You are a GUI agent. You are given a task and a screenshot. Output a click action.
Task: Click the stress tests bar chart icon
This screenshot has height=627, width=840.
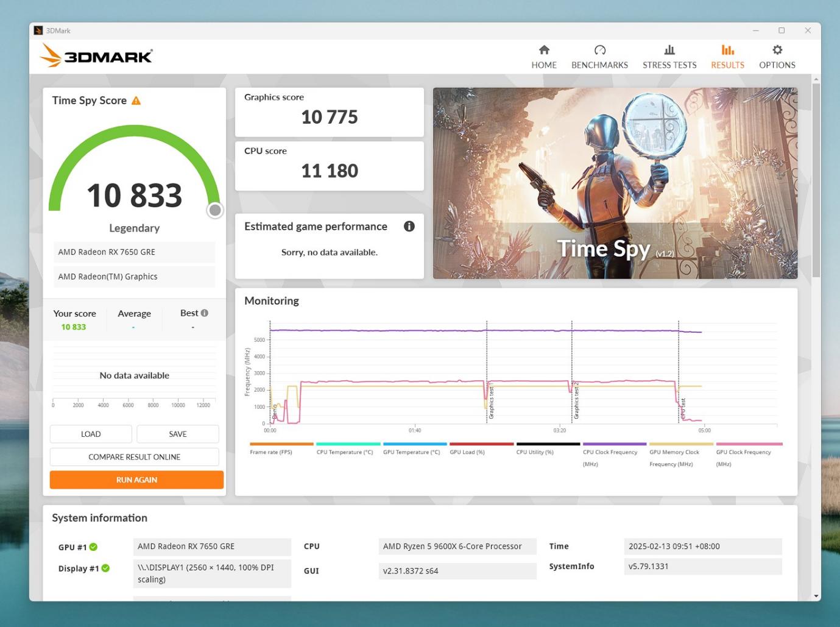[669, 49]
